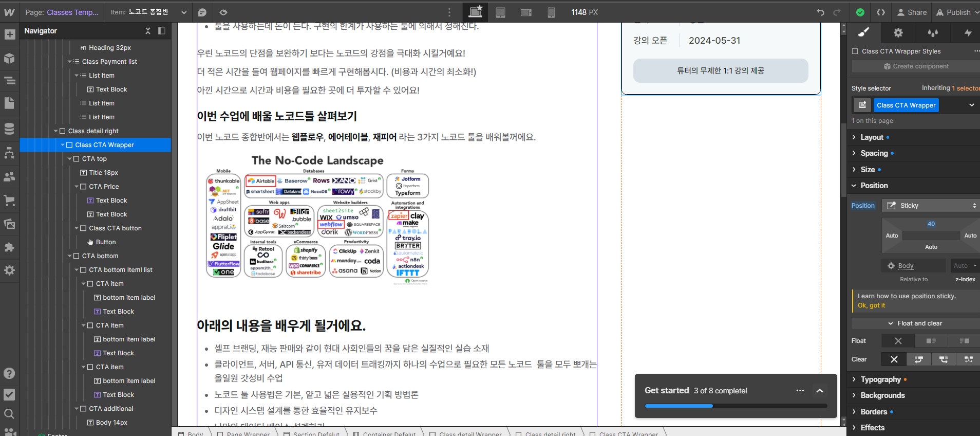Click the Class CTA Wrapper selector tag

tap(906, 105)
